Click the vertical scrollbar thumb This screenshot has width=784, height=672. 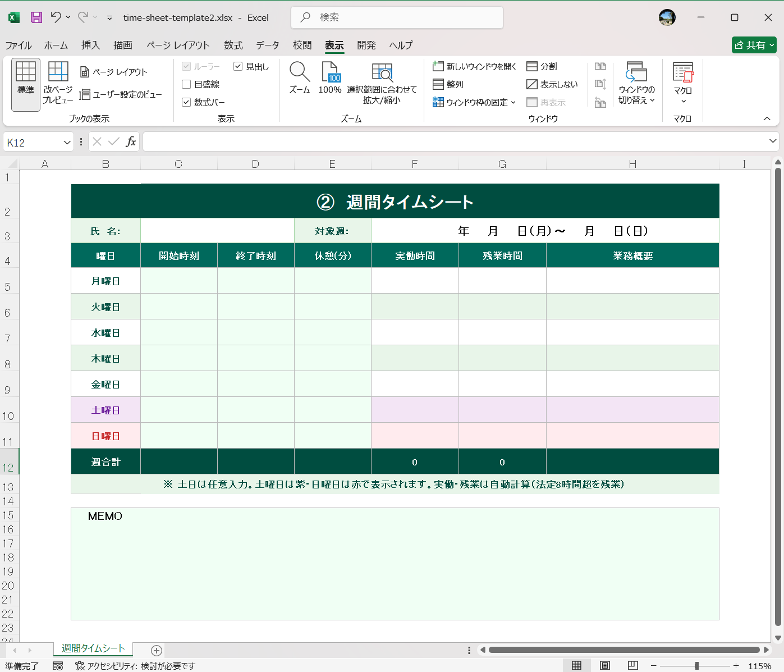(x=778, y=396)
